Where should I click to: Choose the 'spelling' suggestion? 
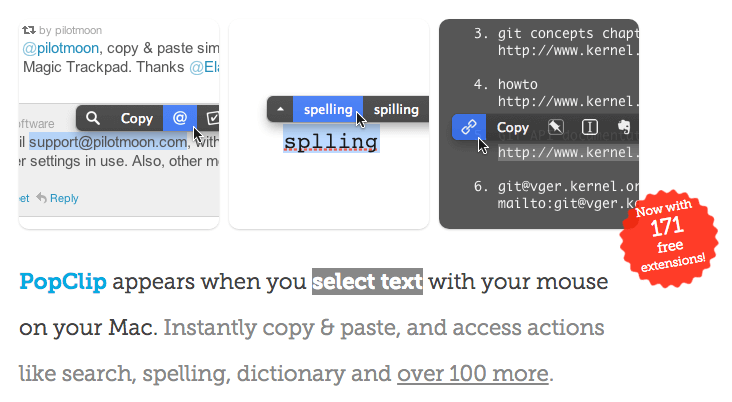point(328,109)
